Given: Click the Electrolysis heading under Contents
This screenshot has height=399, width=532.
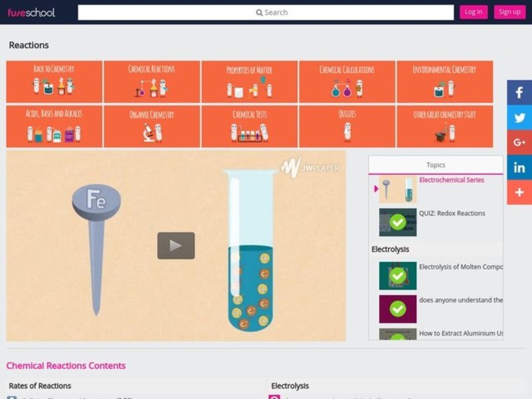Looking at the screenshot, I should tap(290, 386).
